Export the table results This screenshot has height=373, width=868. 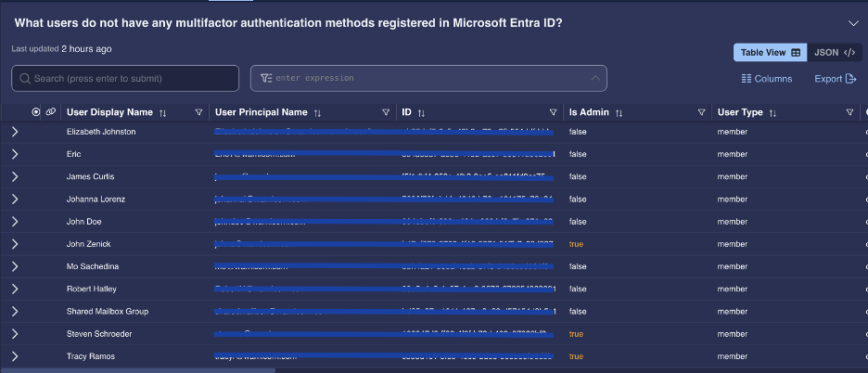point(836,79)
